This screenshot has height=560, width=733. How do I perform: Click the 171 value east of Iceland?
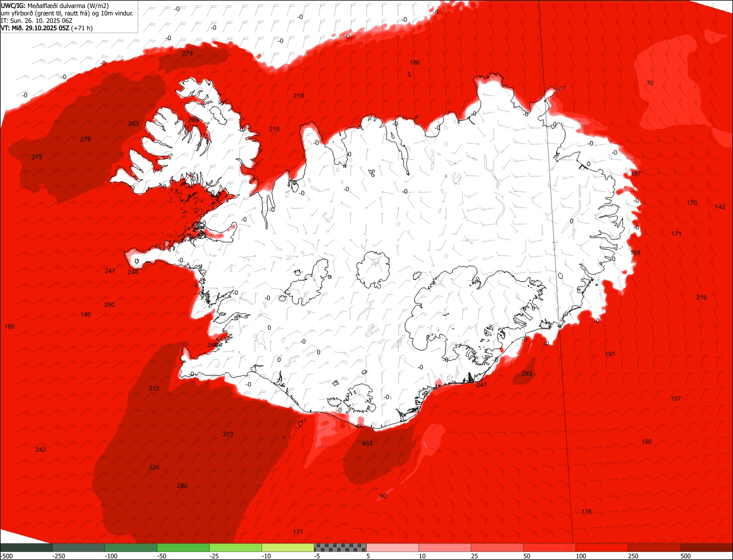(677, 234)
